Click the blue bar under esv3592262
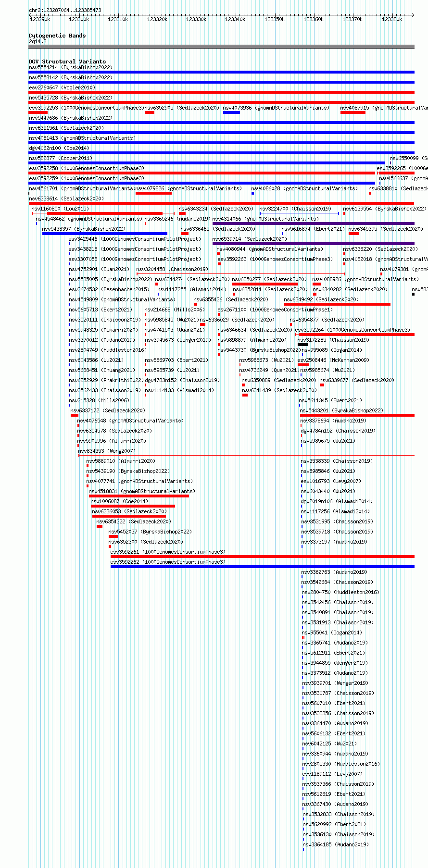428x868 pixels. click(263, 567)
